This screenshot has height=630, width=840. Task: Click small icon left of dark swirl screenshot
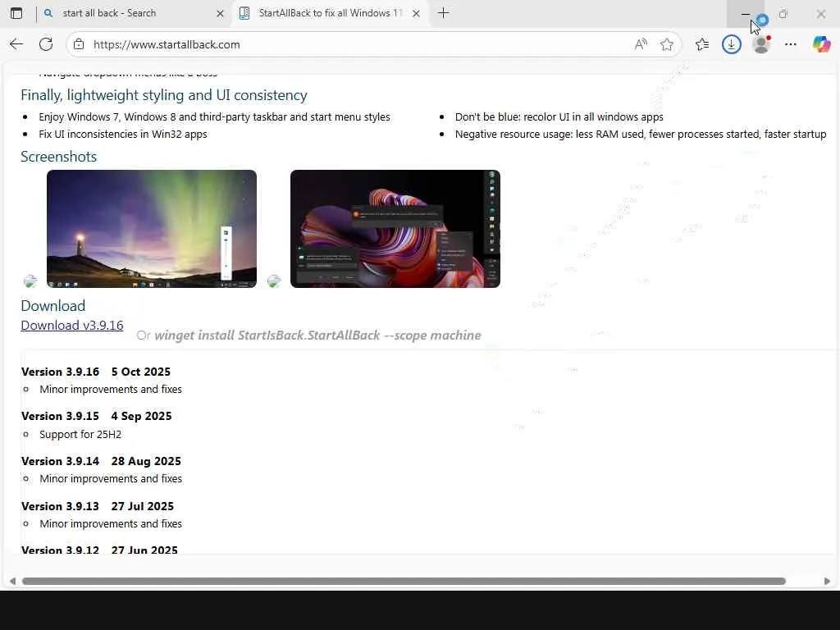point(274,281)
